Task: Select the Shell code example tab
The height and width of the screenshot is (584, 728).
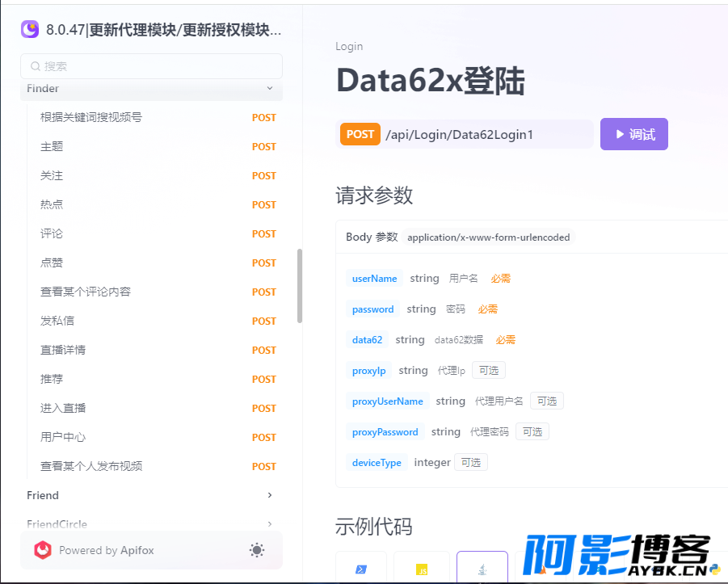Action: 361,569
